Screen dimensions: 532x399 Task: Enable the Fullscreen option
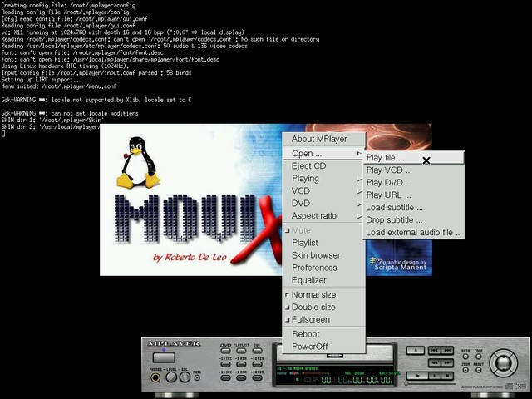(323, 319)
